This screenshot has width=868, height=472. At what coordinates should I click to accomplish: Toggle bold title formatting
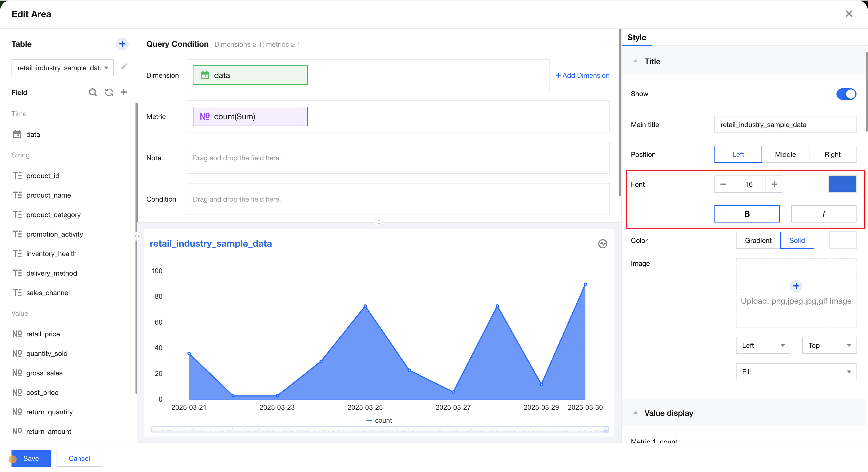tap(747, 214)
